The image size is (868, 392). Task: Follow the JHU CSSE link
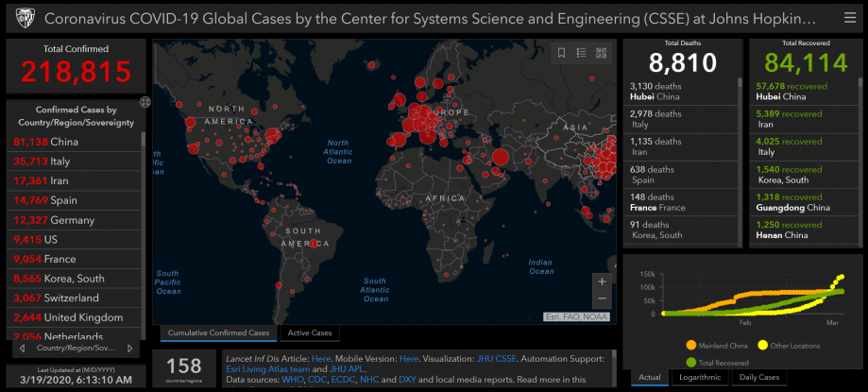[497, 359]
